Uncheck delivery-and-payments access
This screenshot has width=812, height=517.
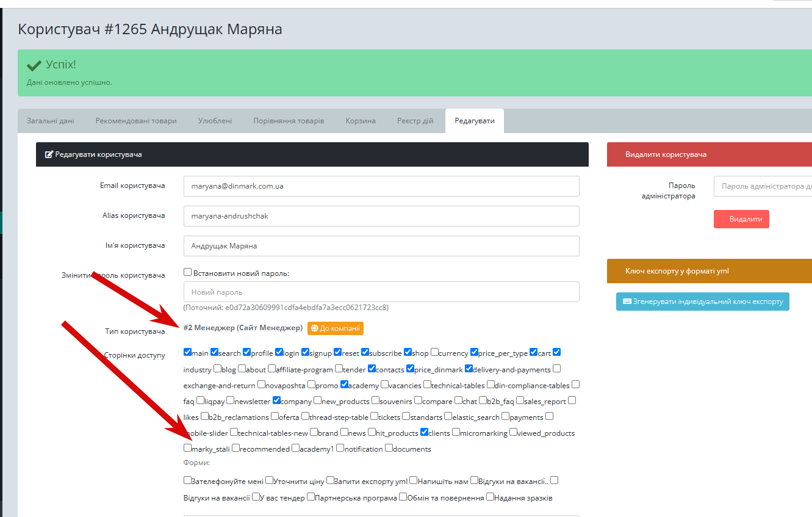tap(469, 369)
